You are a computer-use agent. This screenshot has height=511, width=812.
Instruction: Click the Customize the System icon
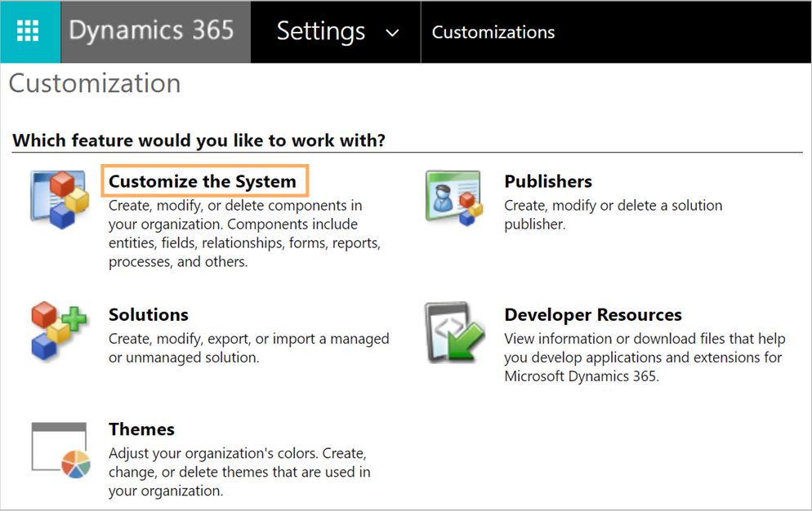[x=59, y=200]
